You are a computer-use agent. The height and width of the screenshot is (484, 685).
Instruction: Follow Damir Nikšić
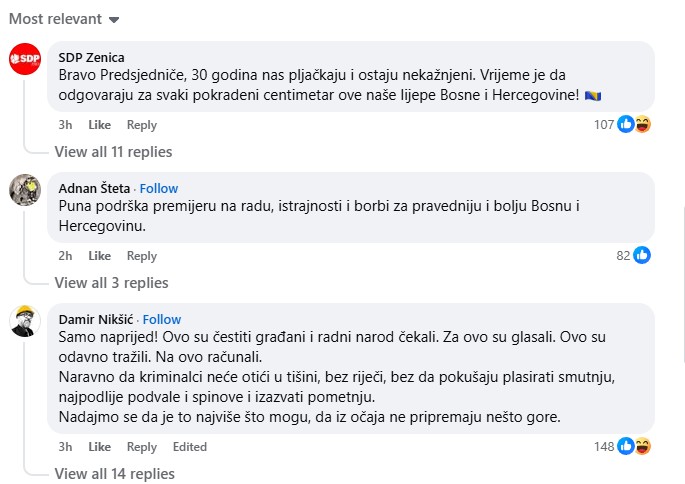tap(163, 319)
